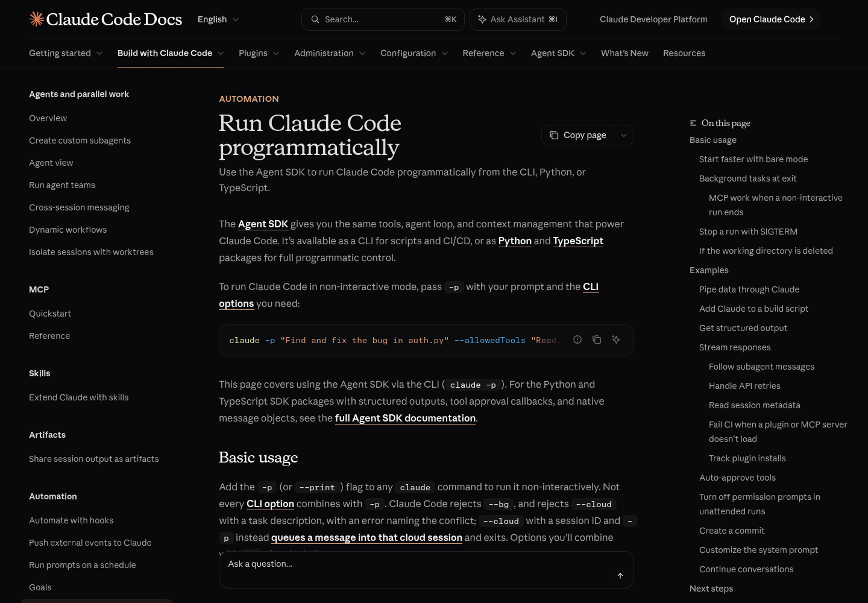Click the Copy page button
Viewport: 868px width, 603px height.
[x=578, y=135]
